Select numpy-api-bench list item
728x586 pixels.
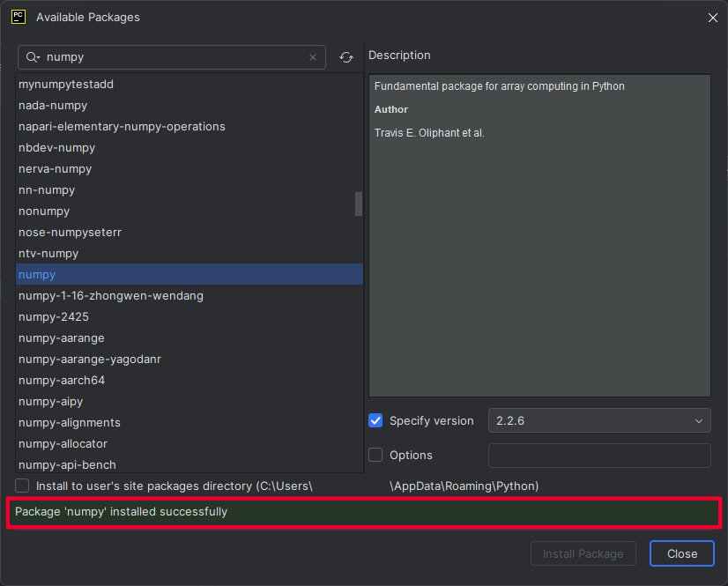click(x=67, y=465)
